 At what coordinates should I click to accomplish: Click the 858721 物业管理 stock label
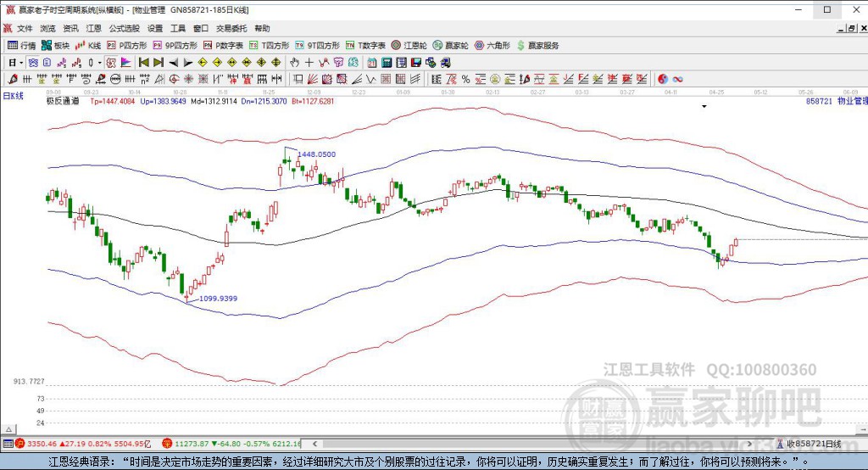pos(837,101)
